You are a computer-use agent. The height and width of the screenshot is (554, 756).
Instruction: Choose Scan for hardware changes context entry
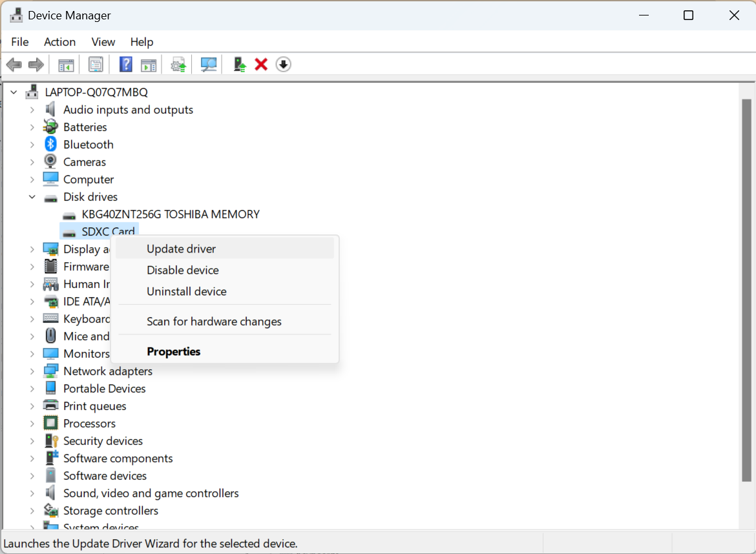tap(225, 321)
